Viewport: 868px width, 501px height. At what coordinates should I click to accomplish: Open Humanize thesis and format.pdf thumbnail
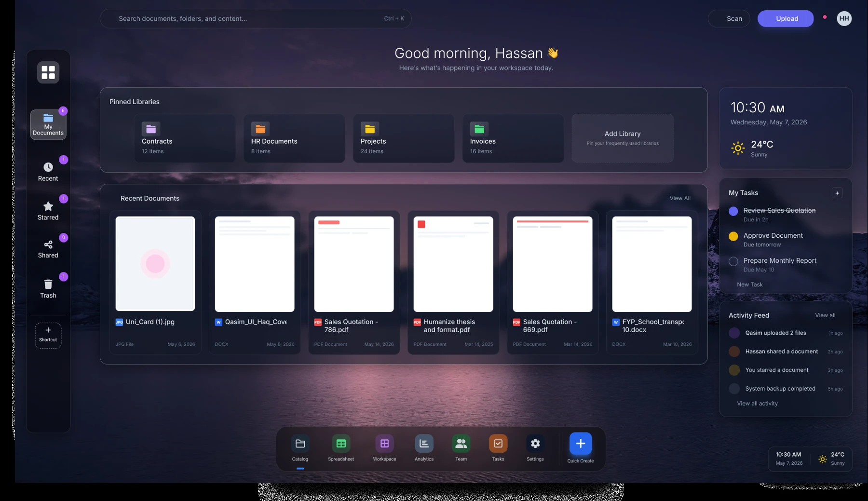[453, 264]
